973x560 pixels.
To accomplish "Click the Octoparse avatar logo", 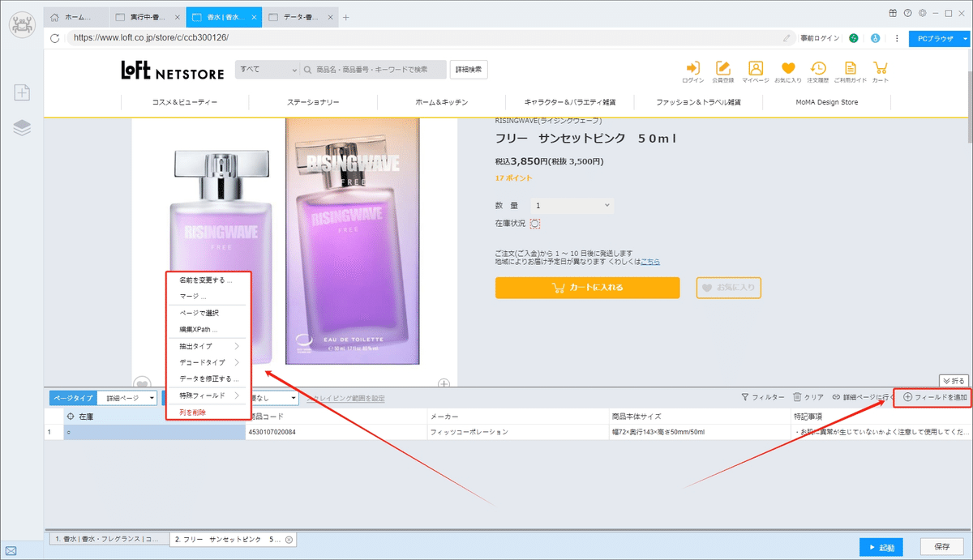I will coord(22,24).
